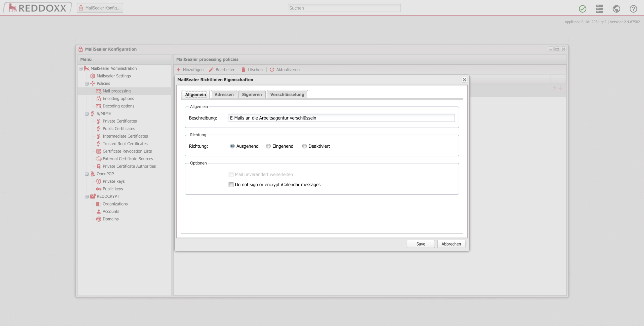Screen dimensions: 644x326
Task: Click the Domains globe icon
Action: tap(99, 219)
